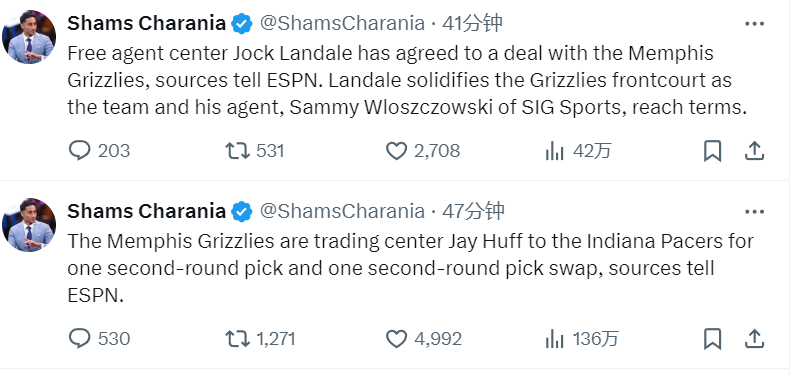802x376 pixels.
Task: Open more options for Jay Huff tweet
Action: (754, 211)
